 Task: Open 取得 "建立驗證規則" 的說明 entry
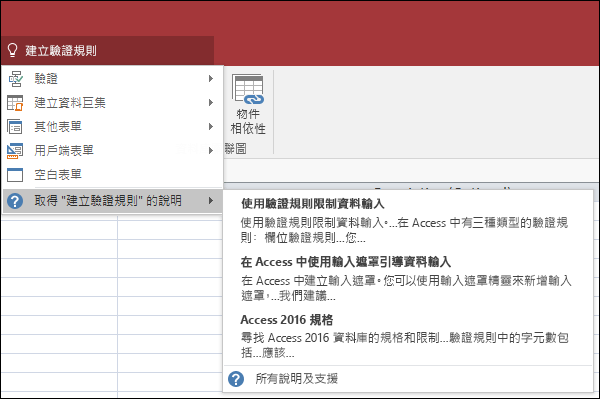click(112, 200)
